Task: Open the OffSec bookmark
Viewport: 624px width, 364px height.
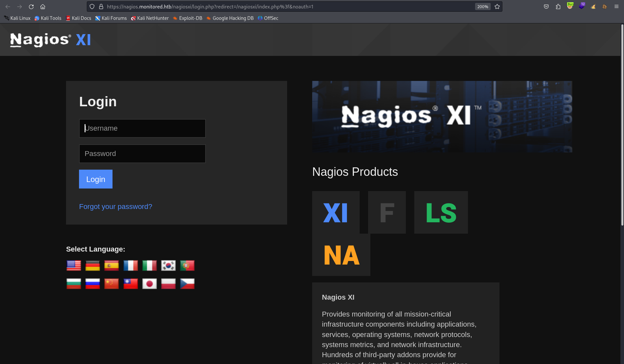Action: (268, 18)
